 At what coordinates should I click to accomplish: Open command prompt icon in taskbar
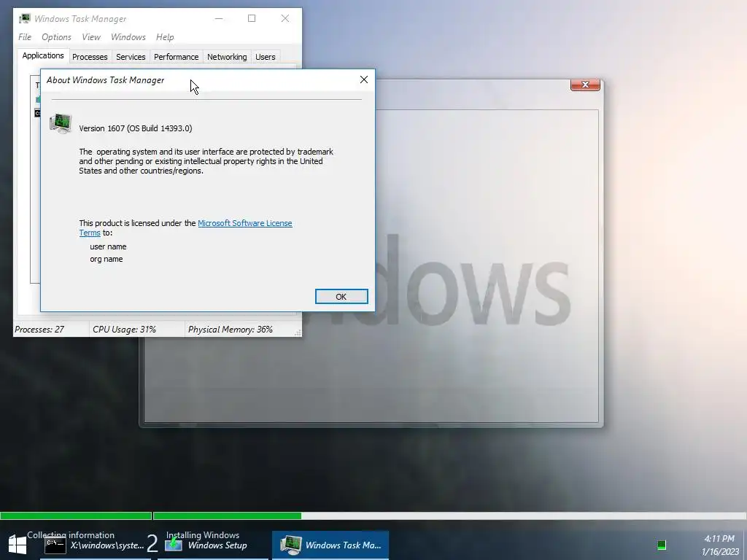pos(55,545)
